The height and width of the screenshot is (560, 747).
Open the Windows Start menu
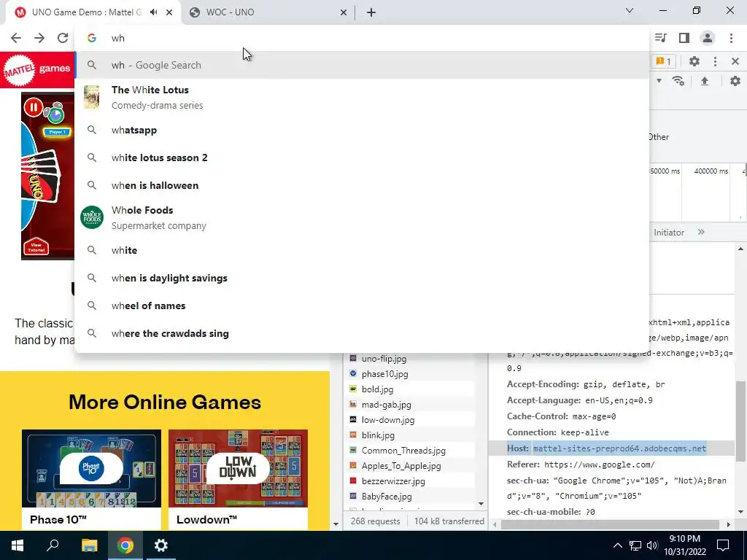pyautogui.click(x=18, y=545)
